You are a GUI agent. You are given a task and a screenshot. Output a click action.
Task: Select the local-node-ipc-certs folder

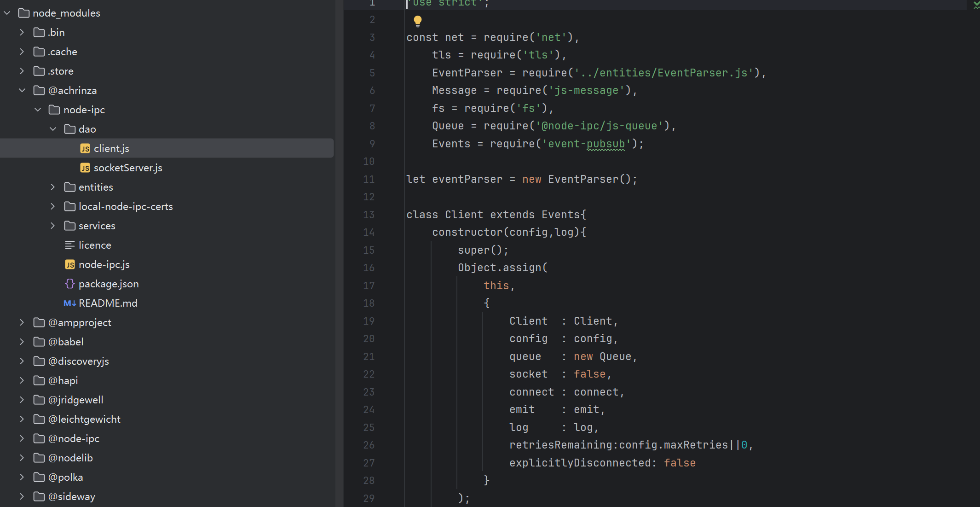coord(126,207)
